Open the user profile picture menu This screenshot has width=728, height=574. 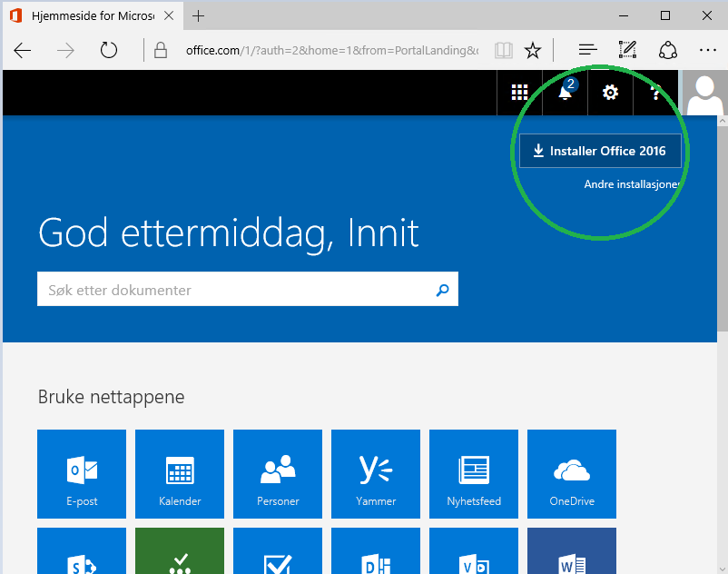tap(704, 93)
